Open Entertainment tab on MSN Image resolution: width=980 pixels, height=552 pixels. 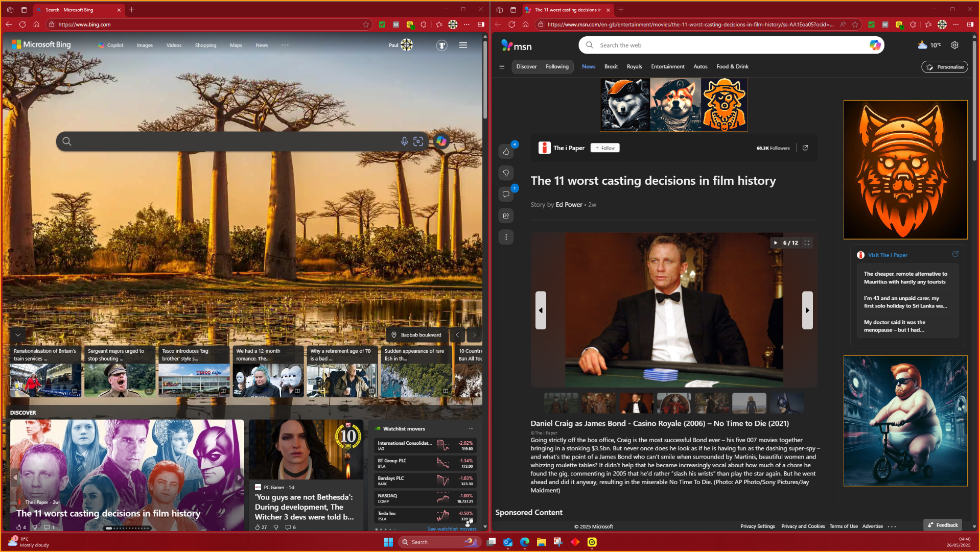point(668,67)
